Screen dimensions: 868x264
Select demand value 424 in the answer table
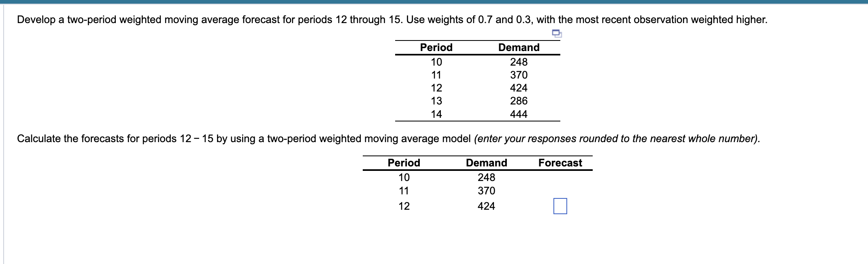(x=486, y=206)
